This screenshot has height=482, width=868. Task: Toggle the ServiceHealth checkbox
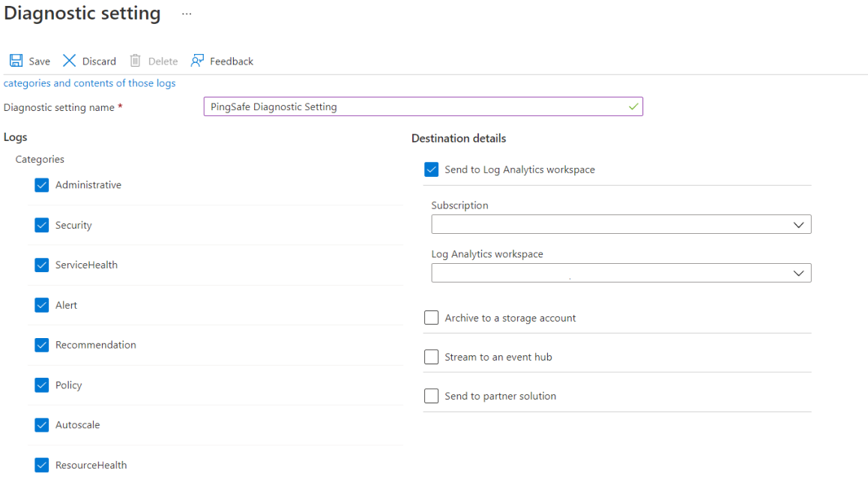tap(42, 265)
